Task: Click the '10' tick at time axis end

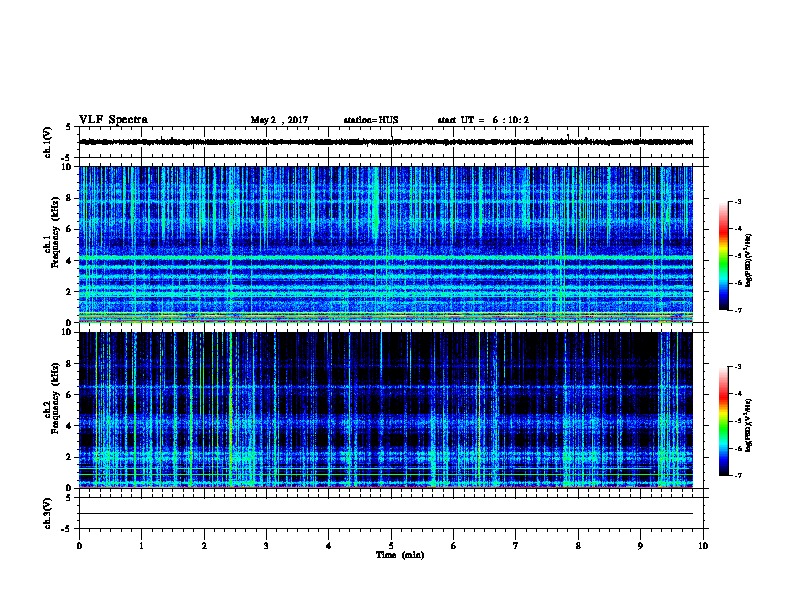Action: 703,545
